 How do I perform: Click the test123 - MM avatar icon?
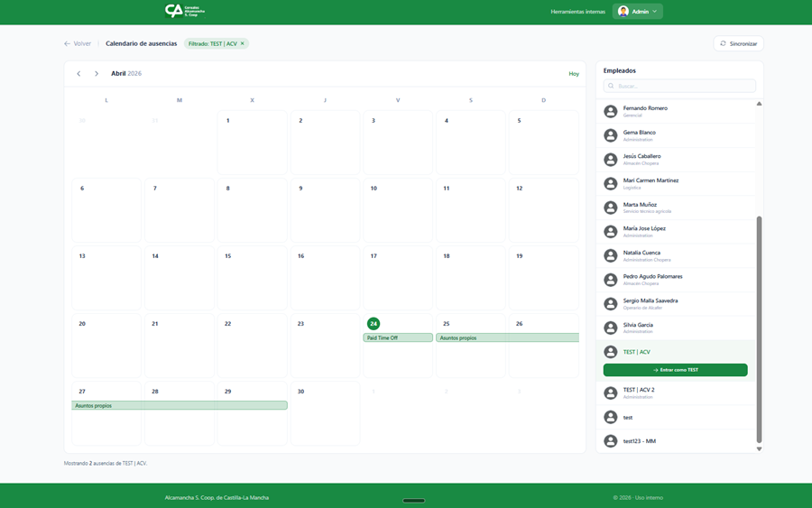click(611, 441)
